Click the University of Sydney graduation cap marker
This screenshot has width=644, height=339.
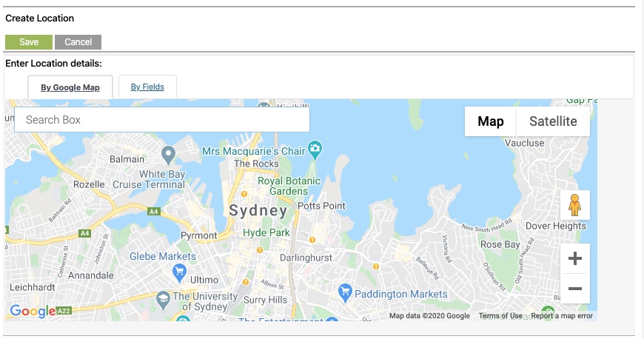163,301
